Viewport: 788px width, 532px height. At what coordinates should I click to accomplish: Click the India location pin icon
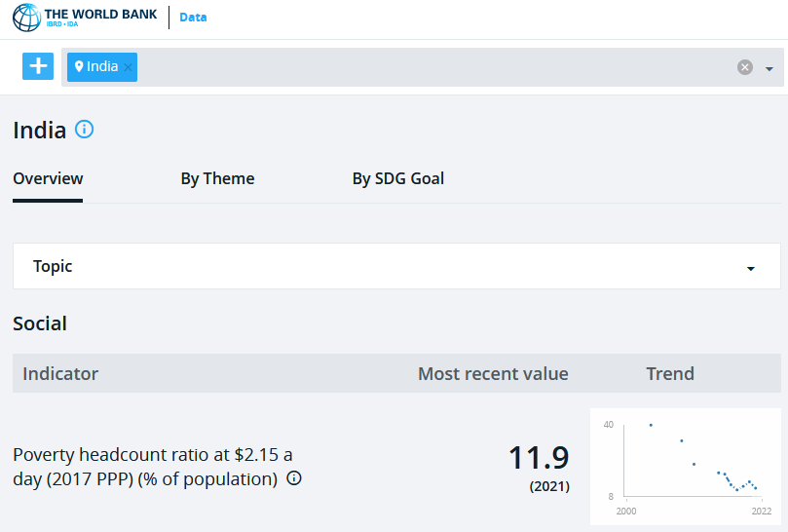78,66
